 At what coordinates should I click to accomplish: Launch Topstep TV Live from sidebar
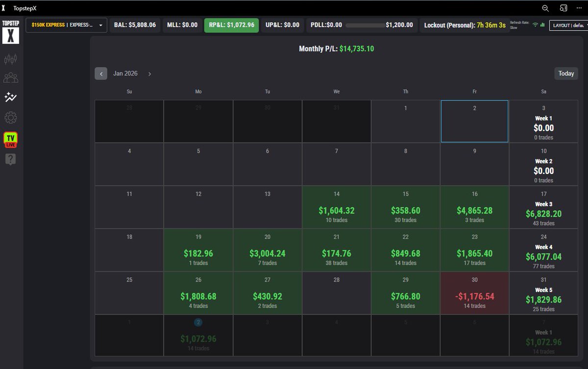[x=11, y=139]
